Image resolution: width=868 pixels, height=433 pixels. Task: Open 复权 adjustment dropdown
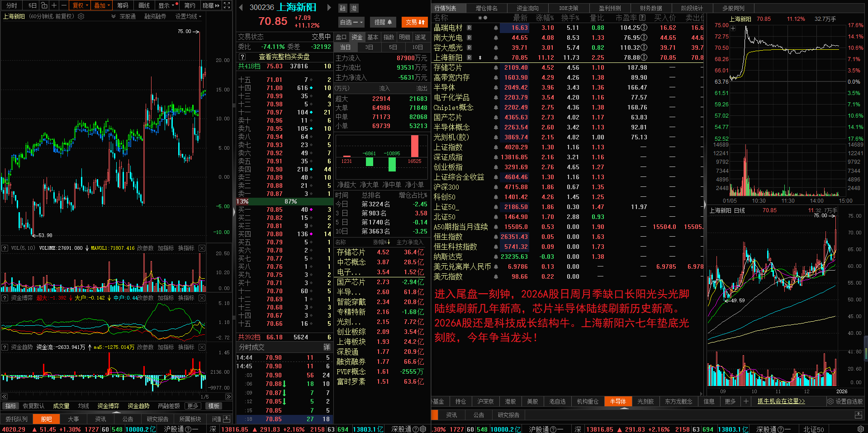click(x=80, y=5)
